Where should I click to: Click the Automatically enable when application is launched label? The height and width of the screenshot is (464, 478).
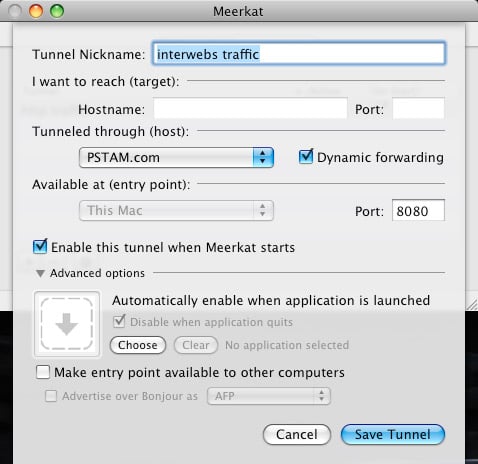pyautogui.click(x=271, y=301)
